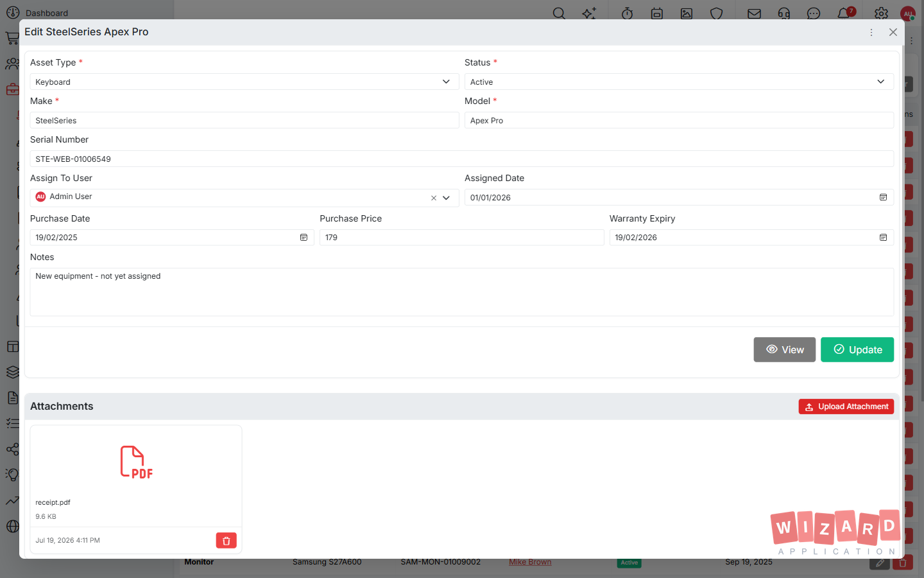Close the Edit SteelSeries Apex Pro dialog
Viewport: 924px width, 578px height.
click(893, 32)
